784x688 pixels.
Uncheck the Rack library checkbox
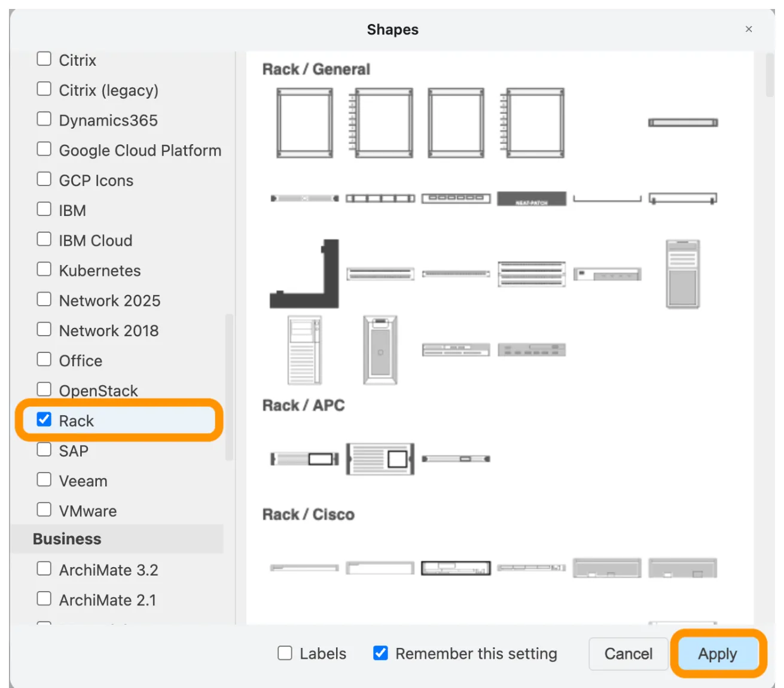coord(44,419)
